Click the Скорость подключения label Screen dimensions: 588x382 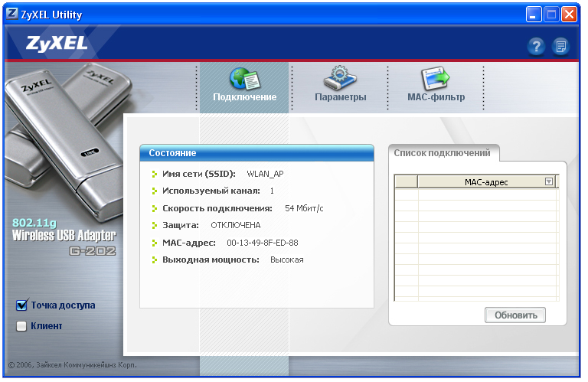217,208
